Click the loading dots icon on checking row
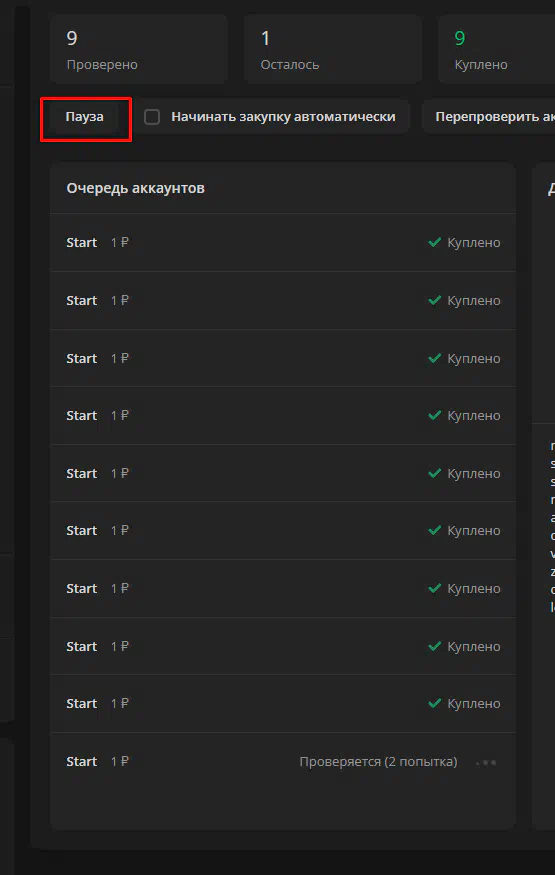 tap(486, 762)
